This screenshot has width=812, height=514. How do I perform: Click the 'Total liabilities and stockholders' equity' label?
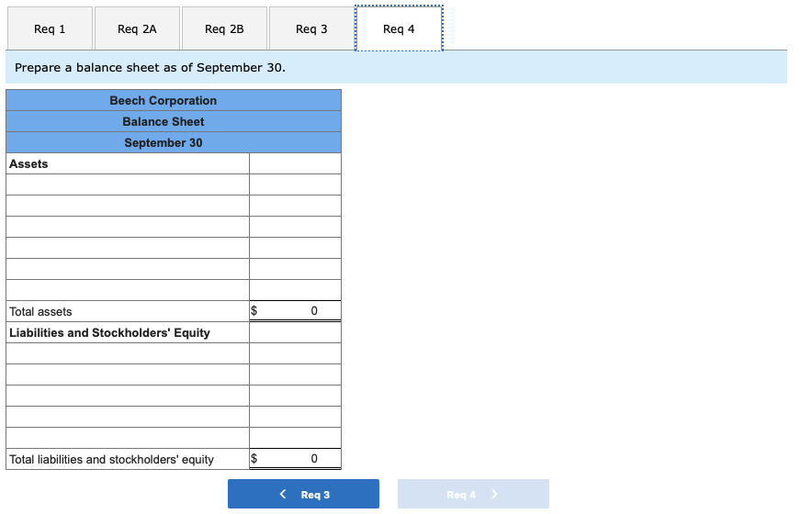[x=111, y=459]
